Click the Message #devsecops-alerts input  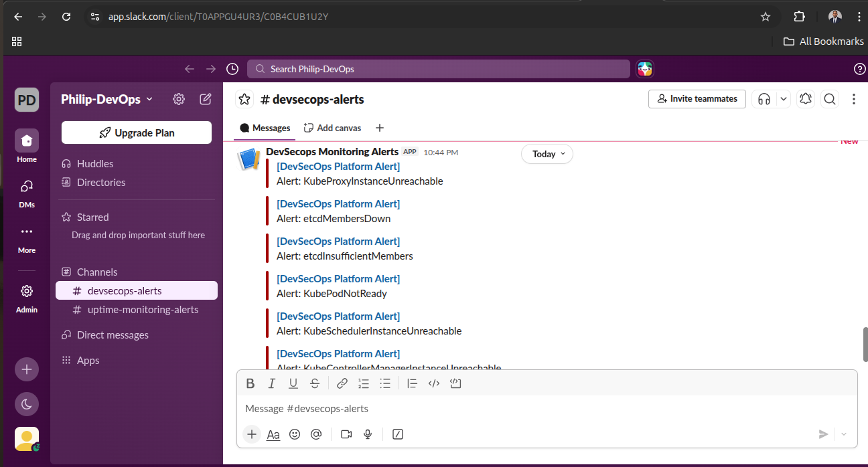point(547,408)
